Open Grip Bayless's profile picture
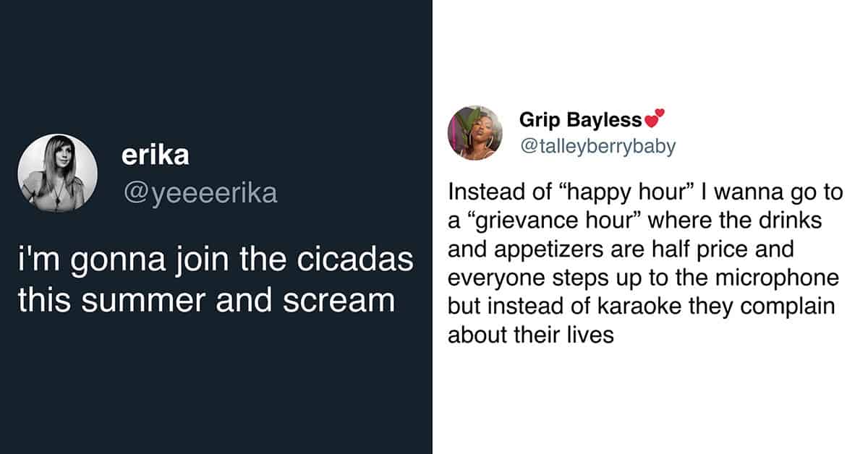Screen dimensions: 868x454 [x=475, y=133]
